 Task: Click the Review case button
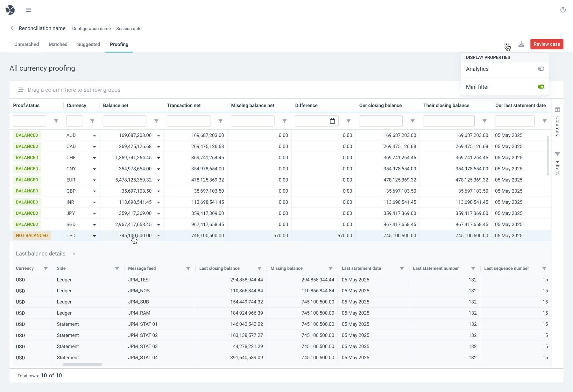pos(547,44)
